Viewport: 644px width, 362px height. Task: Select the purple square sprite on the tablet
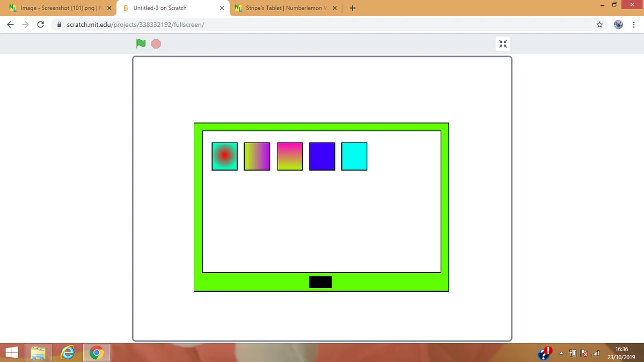(322, 156)
